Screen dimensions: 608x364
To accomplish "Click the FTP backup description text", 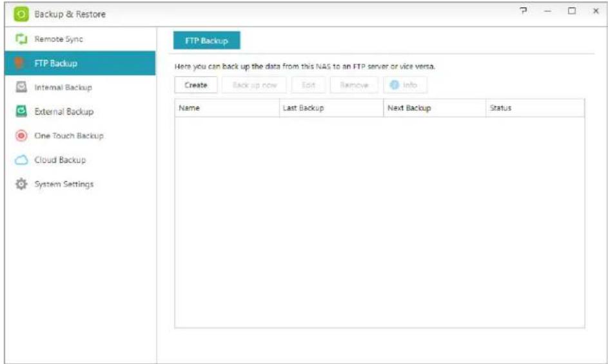I will pos(305,66).
